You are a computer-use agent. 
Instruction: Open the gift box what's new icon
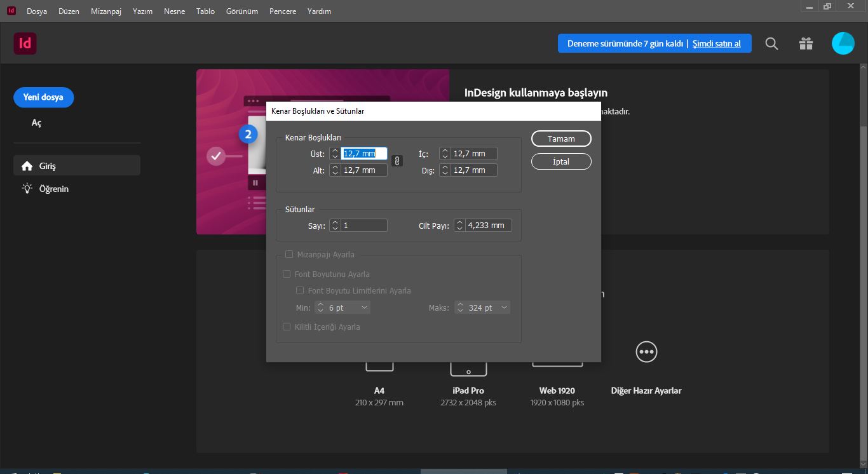806,44
